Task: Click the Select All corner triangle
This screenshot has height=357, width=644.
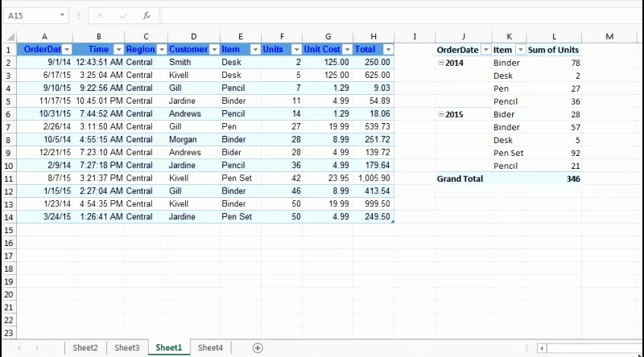Action: pos(10,37)
